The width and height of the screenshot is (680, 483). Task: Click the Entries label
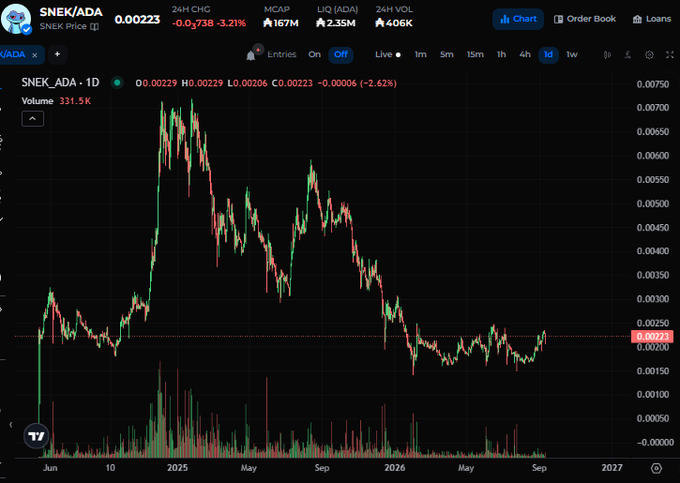(x=281, y=55)
